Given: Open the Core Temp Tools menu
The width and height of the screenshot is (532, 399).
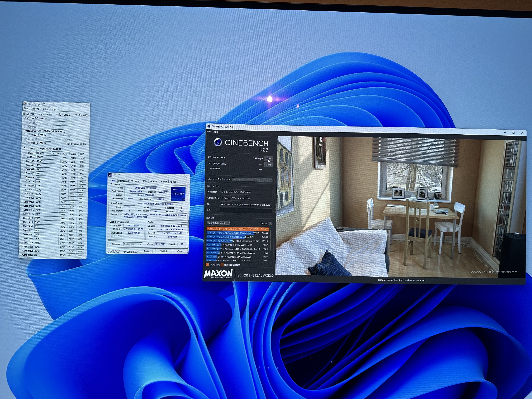Looking at the screenshot, I should point(45,109).
